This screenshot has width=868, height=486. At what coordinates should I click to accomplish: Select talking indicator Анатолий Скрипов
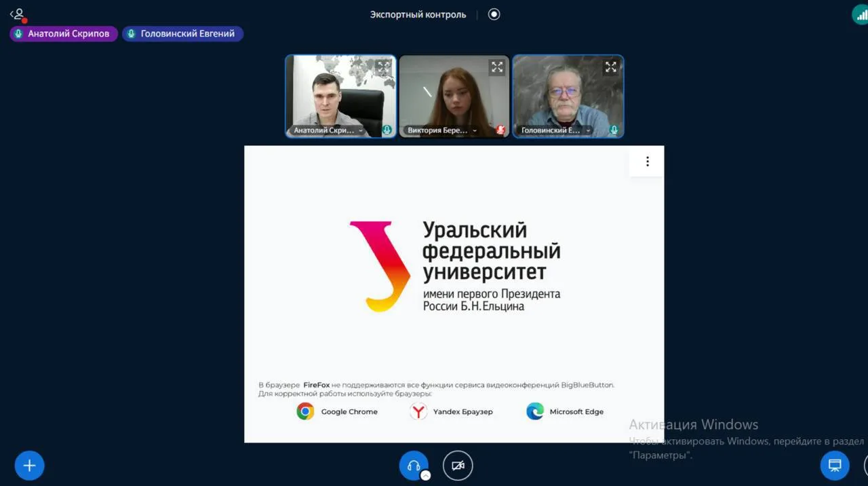pos(64,33)
